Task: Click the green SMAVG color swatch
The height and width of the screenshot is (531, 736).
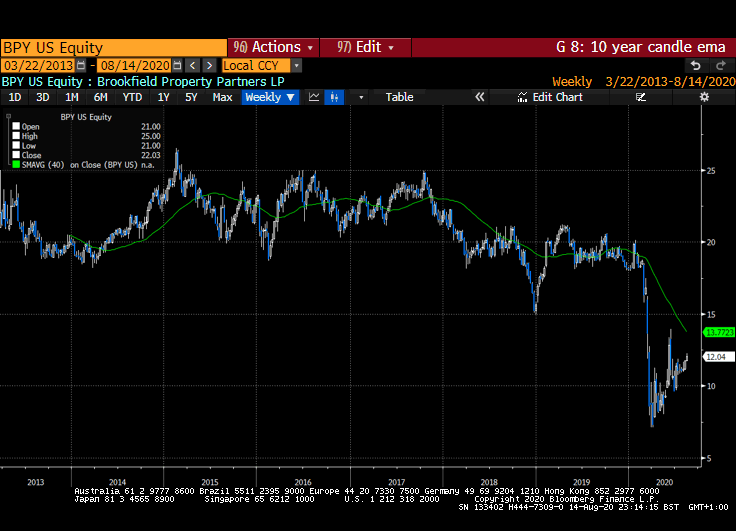Action: 17,165
